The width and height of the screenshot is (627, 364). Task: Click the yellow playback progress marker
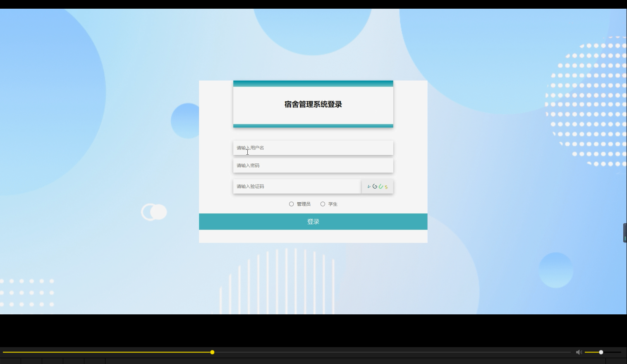click(x=212, y=352)
